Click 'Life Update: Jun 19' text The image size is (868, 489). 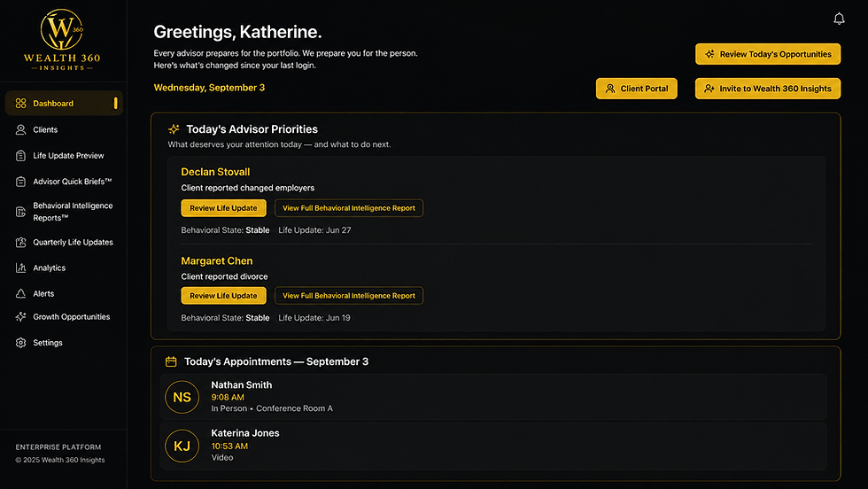coord(314,318)
